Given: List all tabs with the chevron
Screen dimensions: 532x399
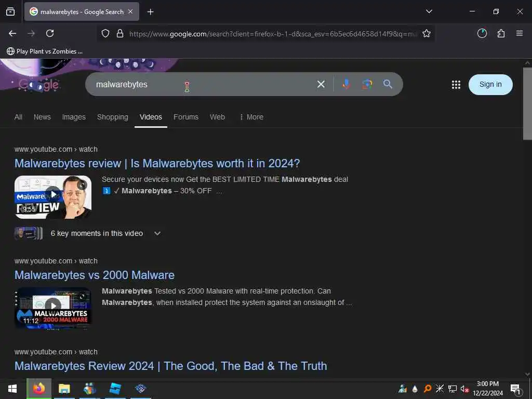Looking at the screenshot, I should (x=429, y=11).
